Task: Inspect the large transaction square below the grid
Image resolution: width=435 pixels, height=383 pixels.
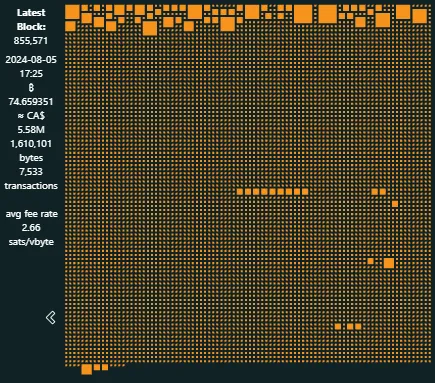Action: pos(87,369)
